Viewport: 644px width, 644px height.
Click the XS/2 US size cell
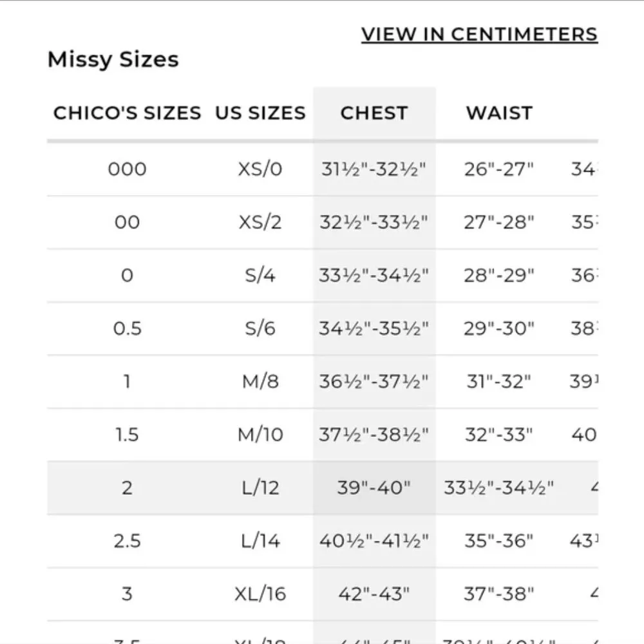coord(260,222)
